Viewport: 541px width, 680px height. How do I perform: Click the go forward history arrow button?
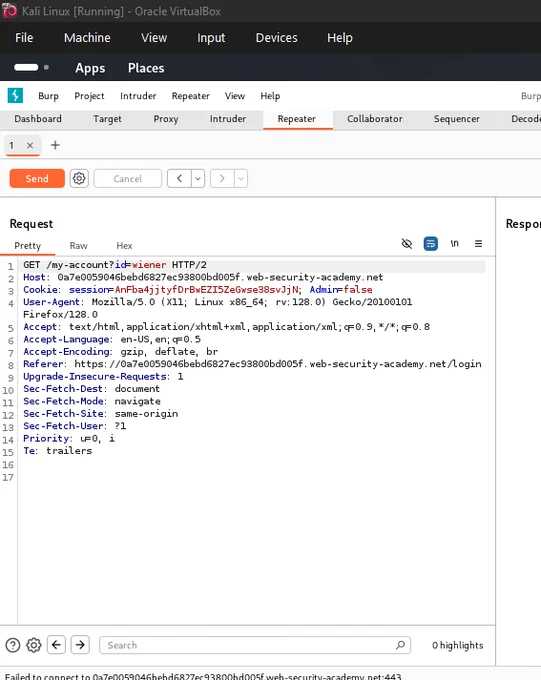click(222, 178)
